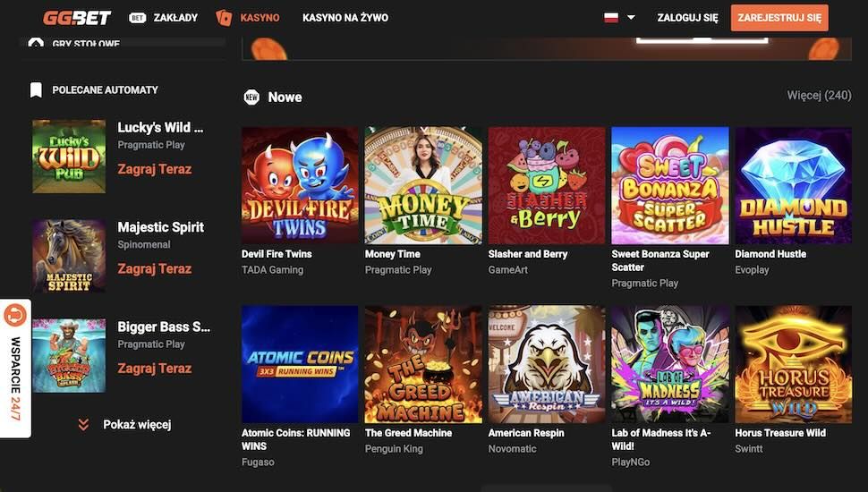Screen dimensions: 868x492
Task: Open the Zakłady menu item
Action: point(175,18)
